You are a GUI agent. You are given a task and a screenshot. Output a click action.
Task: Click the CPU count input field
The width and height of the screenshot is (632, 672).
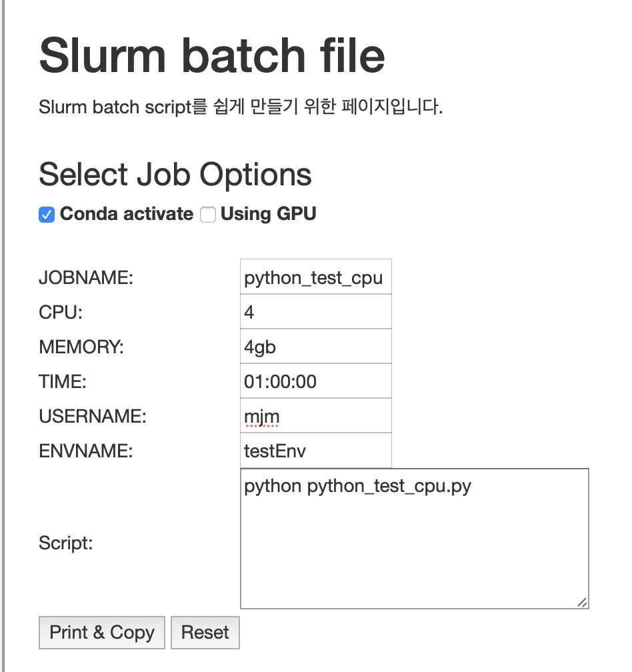315,312
